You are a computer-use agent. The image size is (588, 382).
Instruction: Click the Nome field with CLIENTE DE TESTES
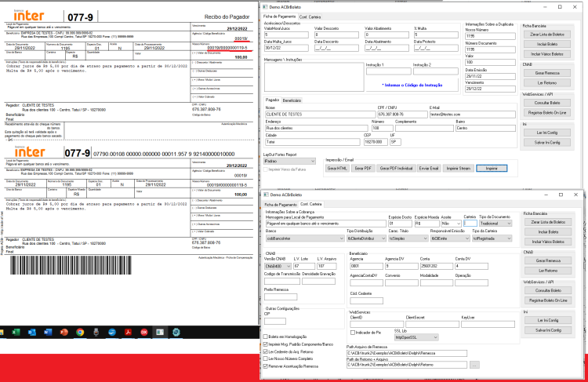(320, 114)
